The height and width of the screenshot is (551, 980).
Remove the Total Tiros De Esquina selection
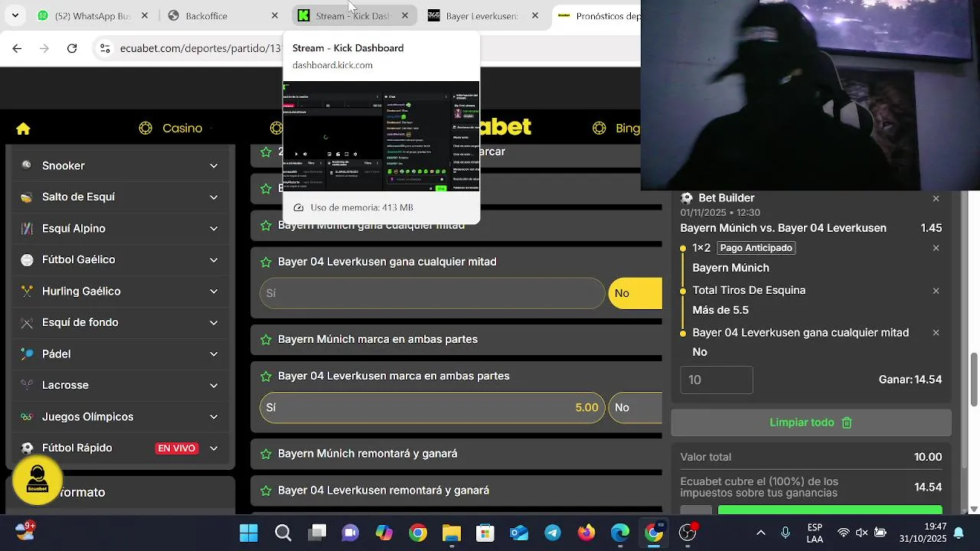point(936,291)
